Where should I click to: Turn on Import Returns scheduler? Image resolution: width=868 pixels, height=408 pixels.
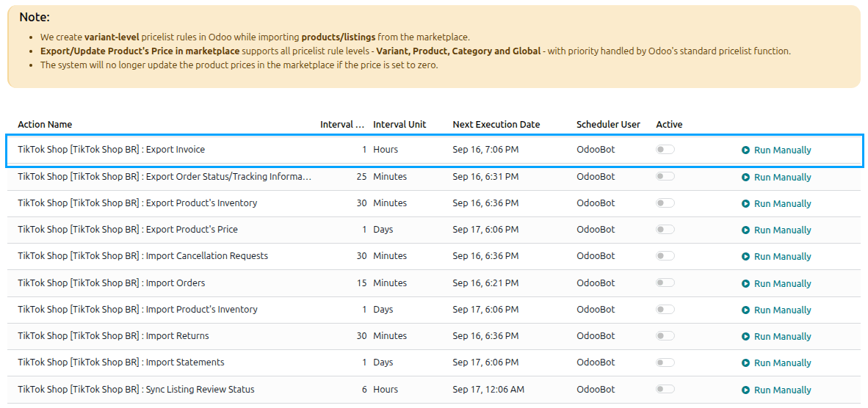click(665, 335)
